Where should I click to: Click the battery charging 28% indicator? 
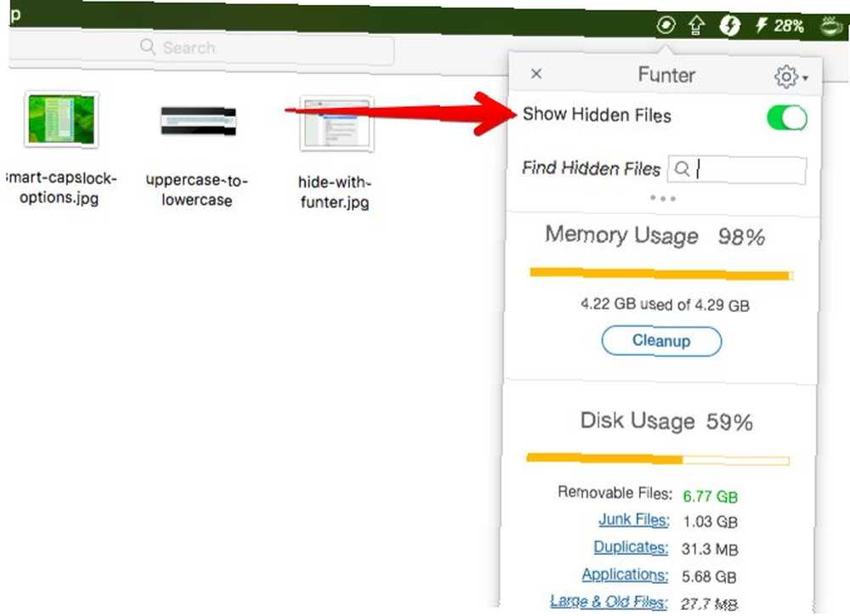click(x=779, y=25)
